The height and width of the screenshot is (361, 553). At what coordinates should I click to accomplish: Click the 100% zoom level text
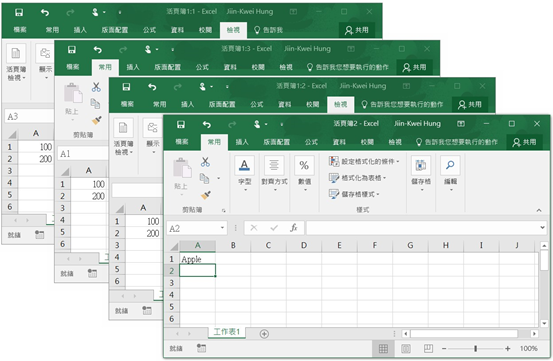pyautogui.click(x=528, y=349)
